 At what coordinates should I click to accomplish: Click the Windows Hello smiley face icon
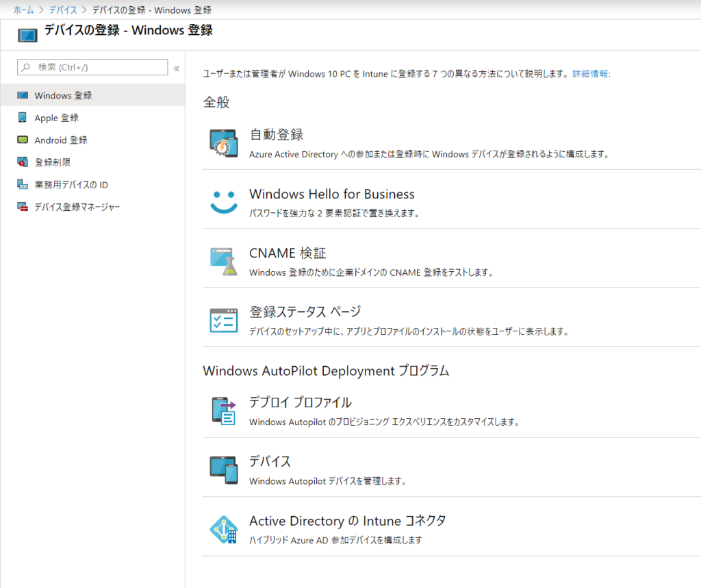(x=224, y=202)
